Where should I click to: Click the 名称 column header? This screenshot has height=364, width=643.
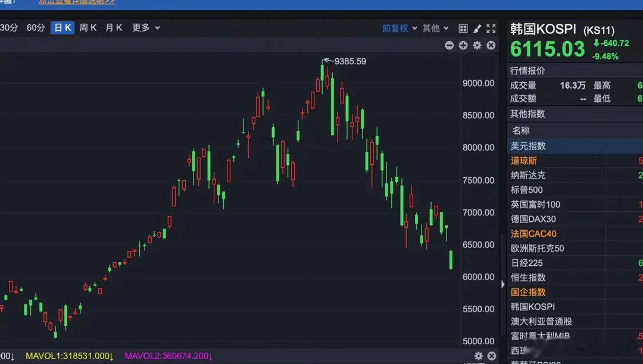pyautogui.click(x=521, y=131)
